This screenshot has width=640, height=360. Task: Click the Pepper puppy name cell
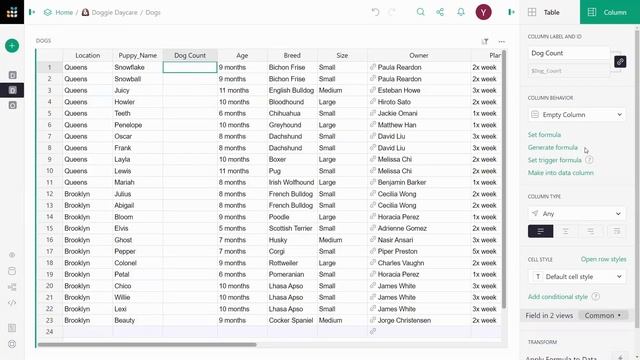click(138, 251)
